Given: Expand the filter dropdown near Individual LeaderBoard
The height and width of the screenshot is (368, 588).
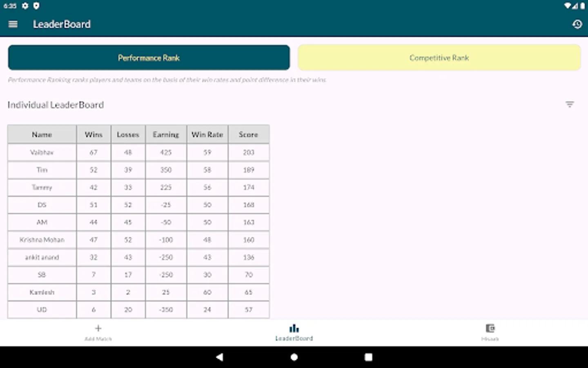Looking at the screenshot, I should [570, 105].
